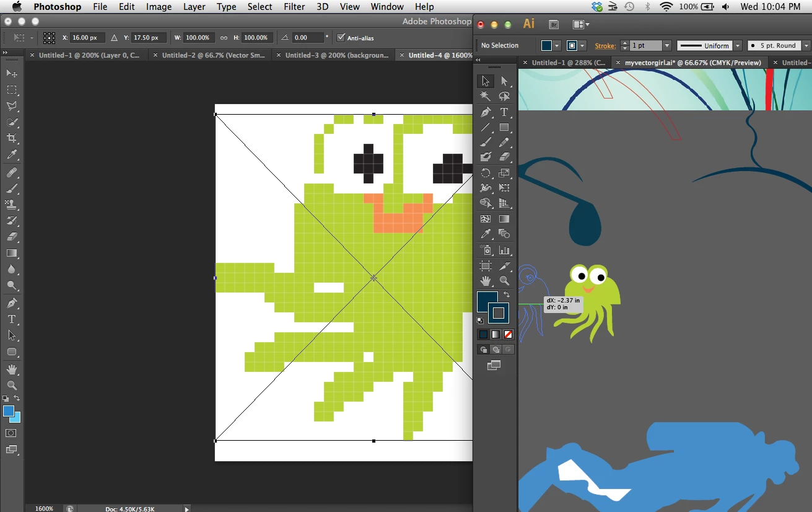The height and width of the screenshot is (512, 812).
Task: Open Adobe Bridge from Illustrator title bar
Action: 554,25
